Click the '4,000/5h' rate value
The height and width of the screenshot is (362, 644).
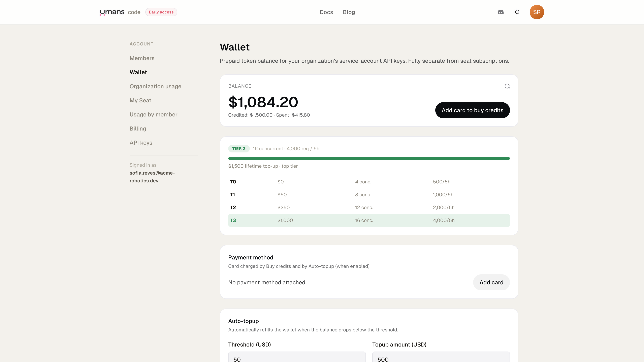(x=444, y=220)
